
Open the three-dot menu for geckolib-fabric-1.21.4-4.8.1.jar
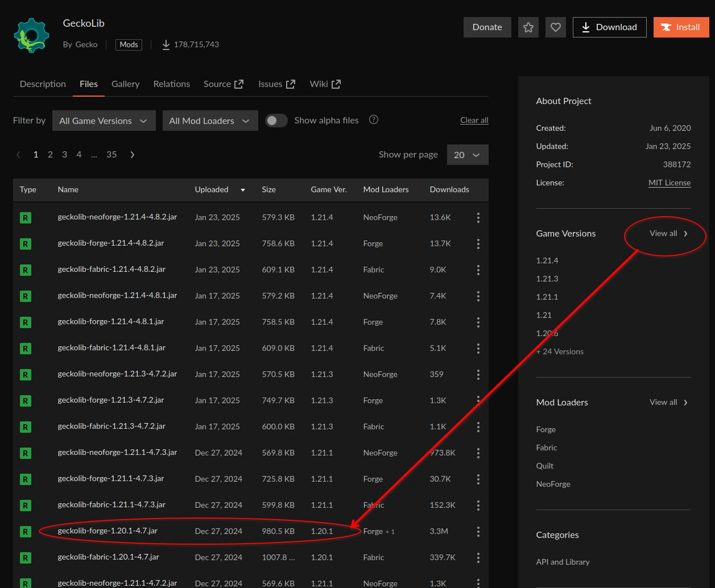click(478, 348)
